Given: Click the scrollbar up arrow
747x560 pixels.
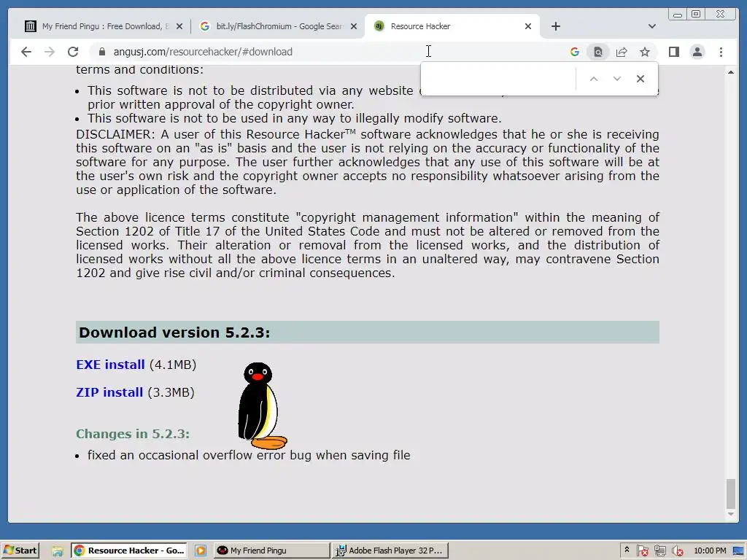Looking at the screenshot, I should click(x=731, y=72).
